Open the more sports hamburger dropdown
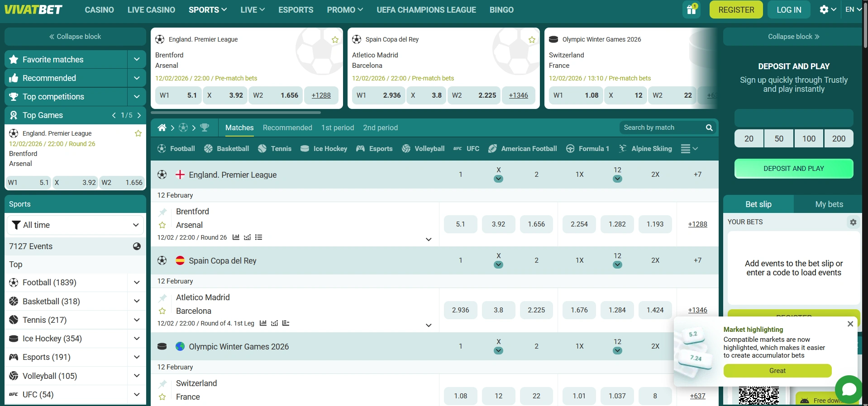The width and height of the screenshot is (868, 406). pyautogui.click(x=689, y=149)
